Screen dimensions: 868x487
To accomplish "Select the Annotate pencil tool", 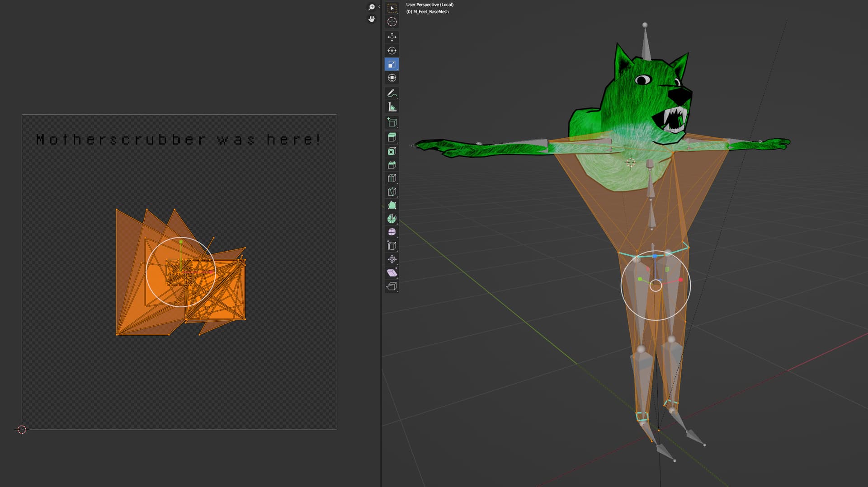I will click(x=392, y=94).
